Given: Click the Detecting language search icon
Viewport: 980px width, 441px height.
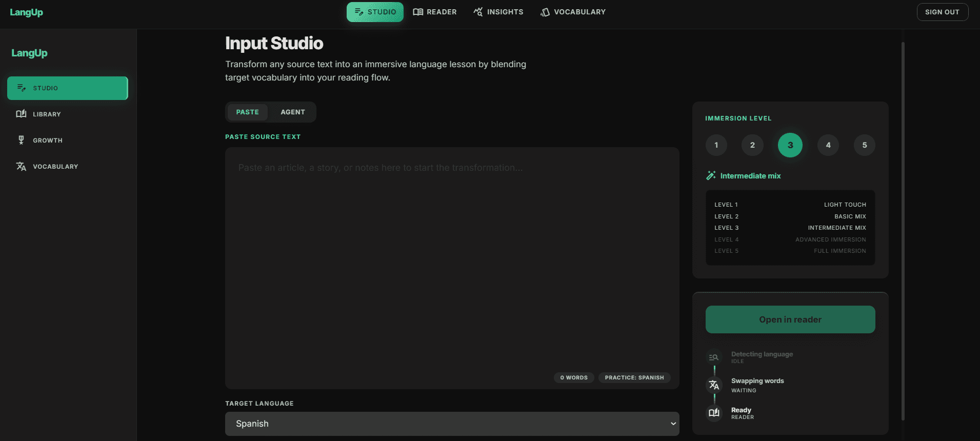Looking at the screenshot, I should tap(714, 357).
